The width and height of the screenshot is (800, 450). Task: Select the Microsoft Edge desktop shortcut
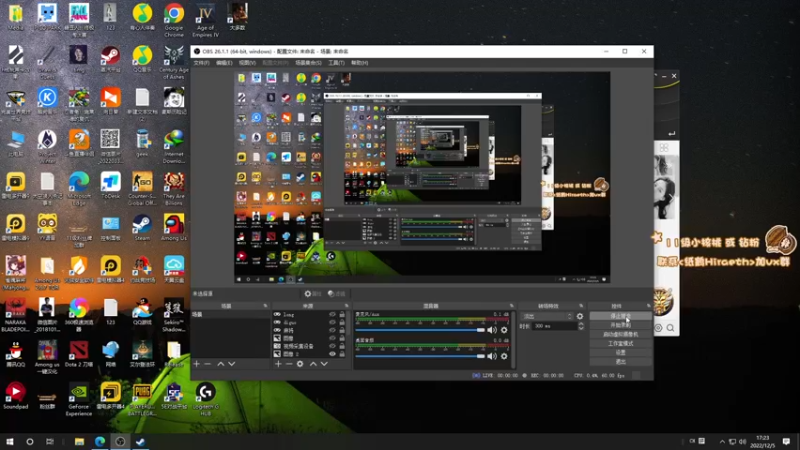click(x=79, y=188)
